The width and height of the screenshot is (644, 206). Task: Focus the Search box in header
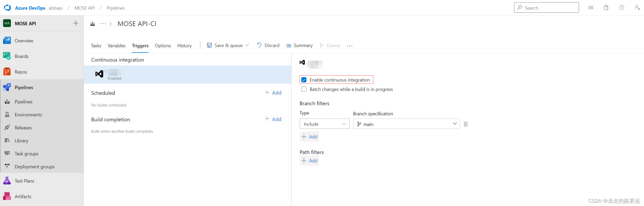(x=546, y=8)
